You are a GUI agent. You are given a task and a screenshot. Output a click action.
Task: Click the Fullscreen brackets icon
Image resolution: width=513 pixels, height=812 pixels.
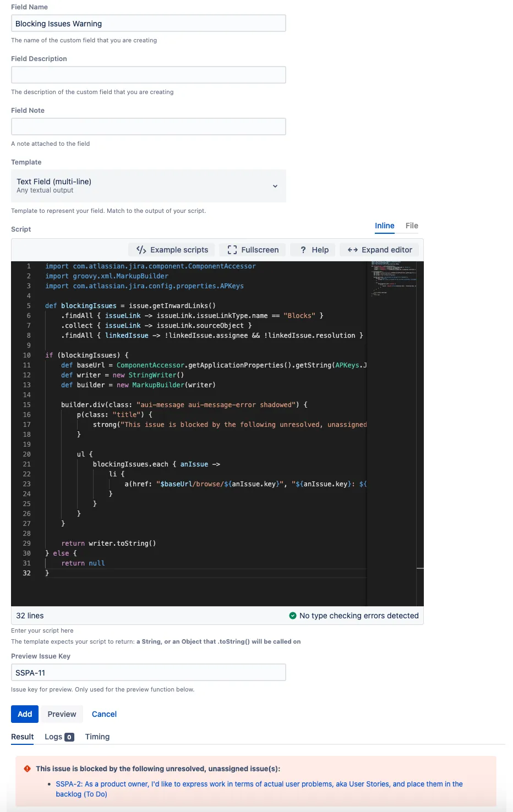[x=232, y=250]
